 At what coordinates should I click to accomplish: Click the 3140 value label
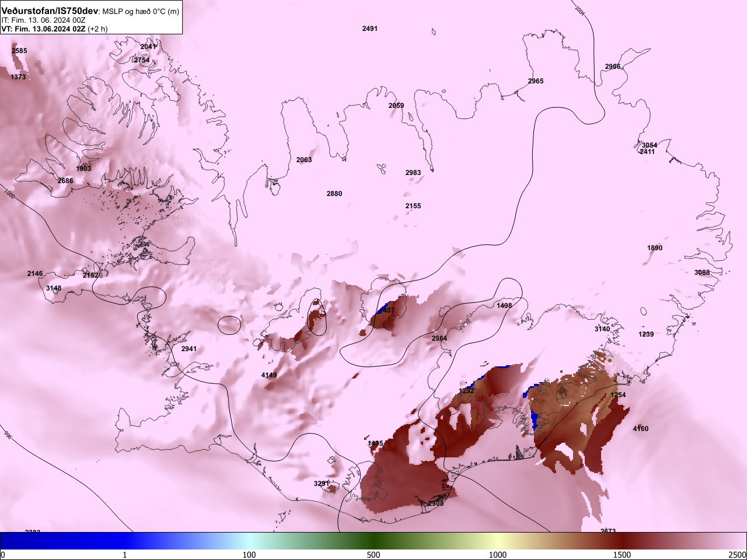point(602,329)
